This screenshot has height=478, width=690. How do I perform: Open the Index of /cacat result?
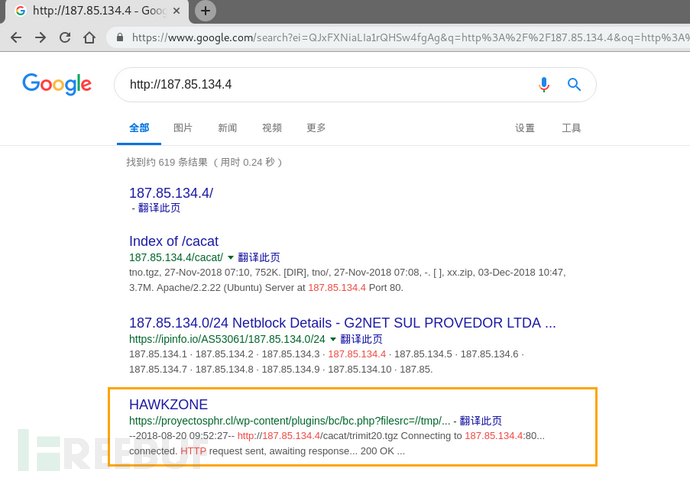click(174, 241)
